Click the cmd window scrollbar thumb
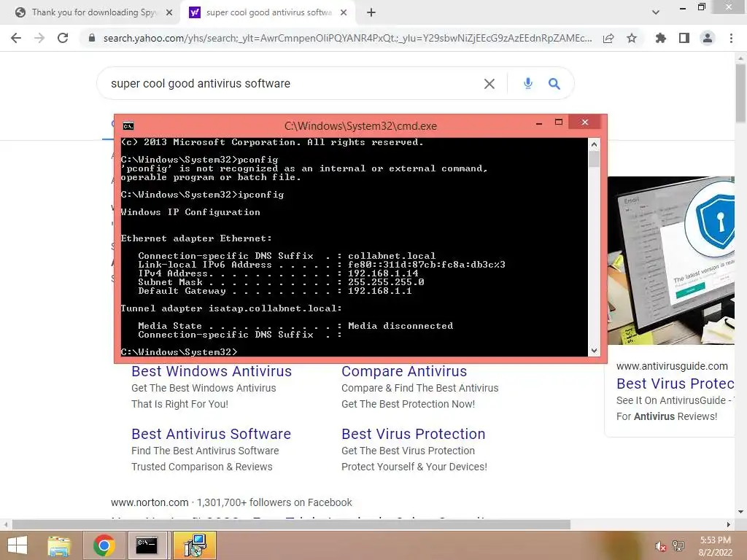 pyautogui.click(x=594, y=158)
